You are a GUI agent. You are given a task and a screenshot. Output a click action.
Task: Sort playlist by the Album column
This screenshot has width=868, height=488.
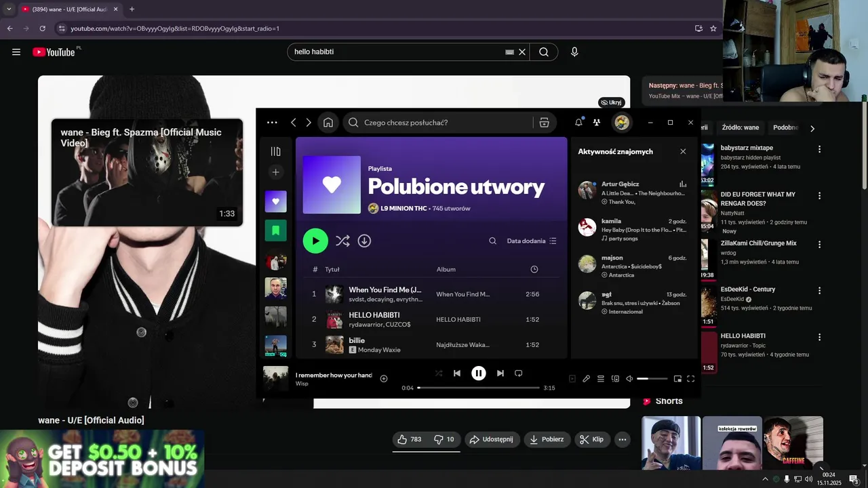(446, 269)
